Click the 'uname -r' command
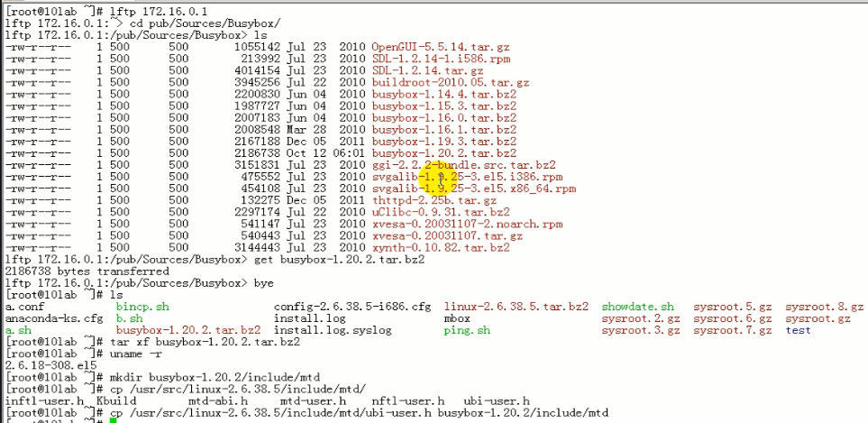This screenshot has height=423, width=868. click(x=136, y=354)
